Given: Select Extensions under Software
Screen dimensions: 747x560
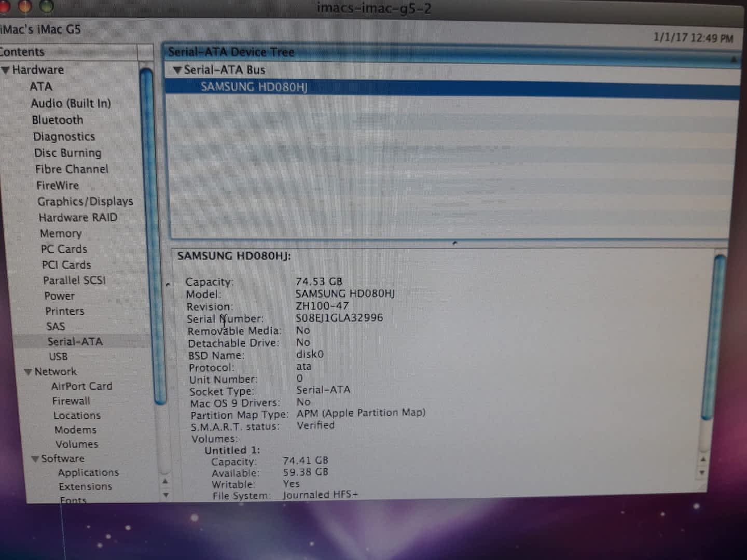Looking at the screenshot, I should coord(86,486).
